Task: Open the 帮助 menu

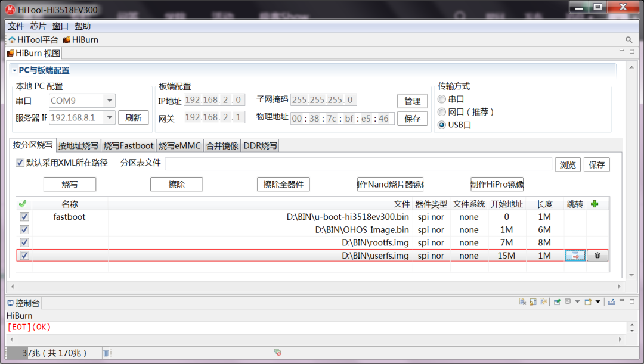Action: 82,26
